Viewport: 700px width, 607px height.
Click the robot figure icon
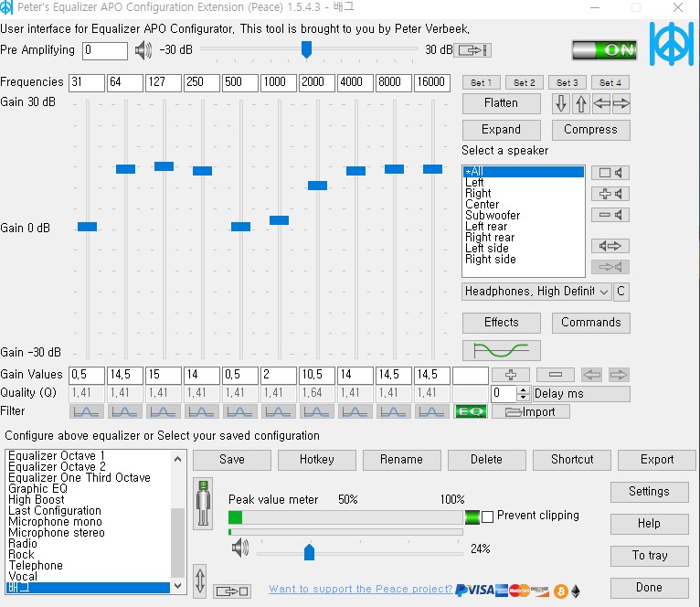click(x=203, y=504)
